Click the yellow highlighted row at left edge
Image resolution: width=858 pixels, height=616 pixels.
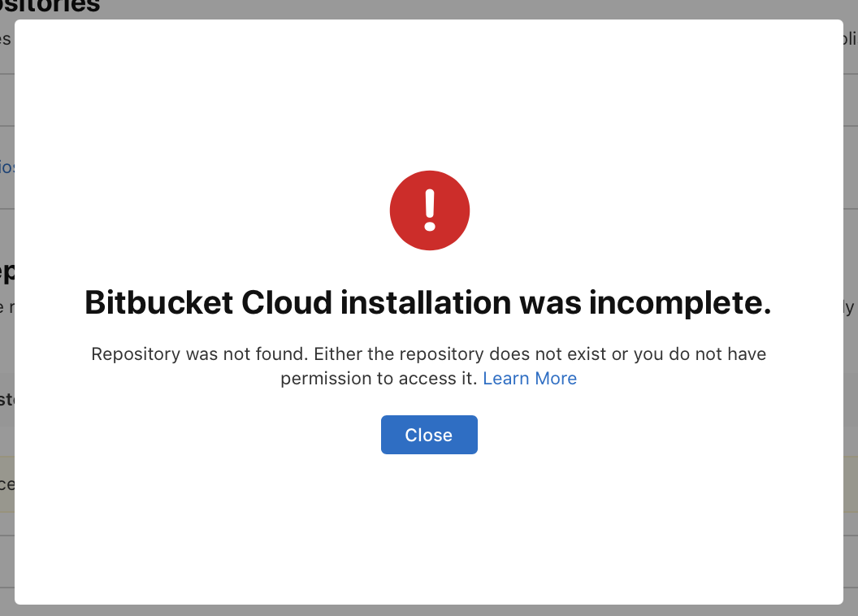pyautogui.click(x=6, y=484)
